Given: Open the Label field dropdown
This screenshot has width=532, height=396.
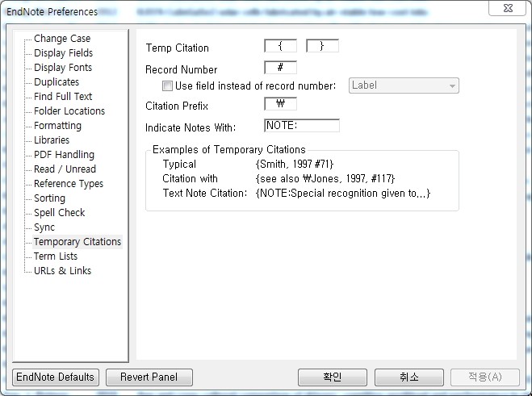Looking at the screenshot, I should pyautogui.click(x=404, y=85).
